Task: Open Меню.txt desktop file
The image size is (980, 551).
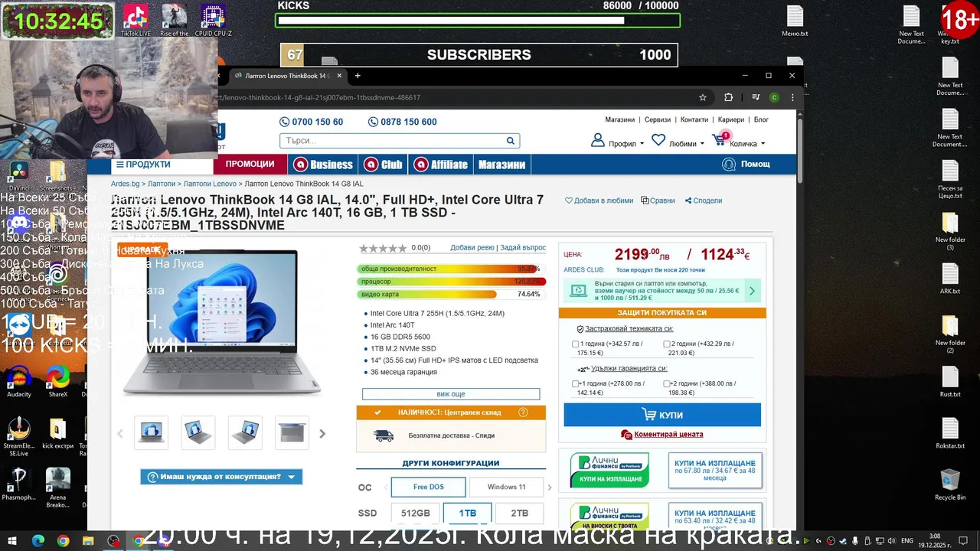Action: click(795, 21)
